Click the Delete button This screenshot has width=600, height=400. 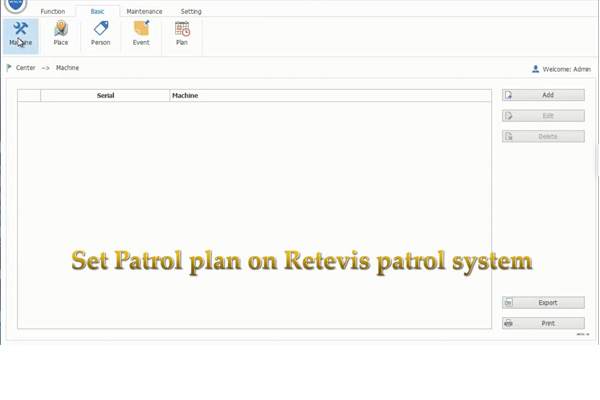(x=543, y=136)
